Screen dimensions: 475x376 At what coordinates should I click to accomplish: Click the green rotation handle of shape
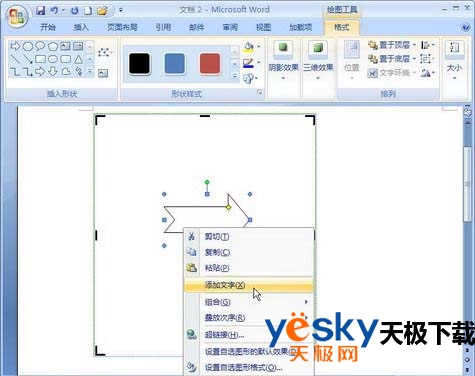tap(207, 182)
